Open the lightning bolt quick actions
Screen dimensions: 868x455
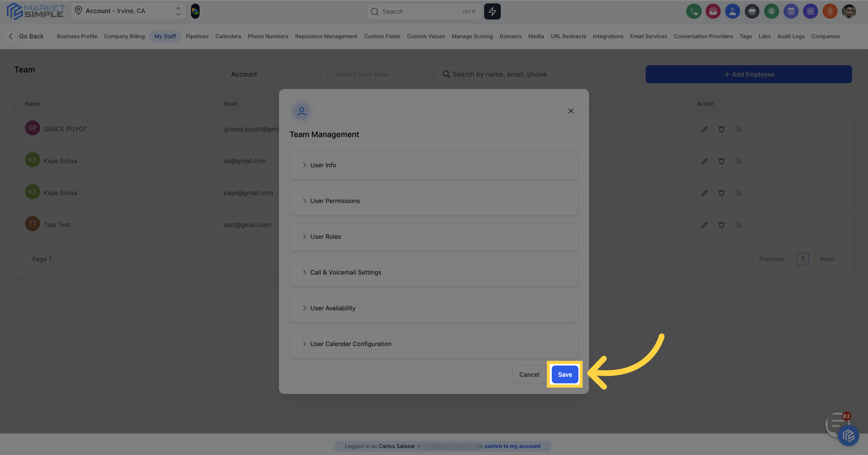[x=492, y=12]
